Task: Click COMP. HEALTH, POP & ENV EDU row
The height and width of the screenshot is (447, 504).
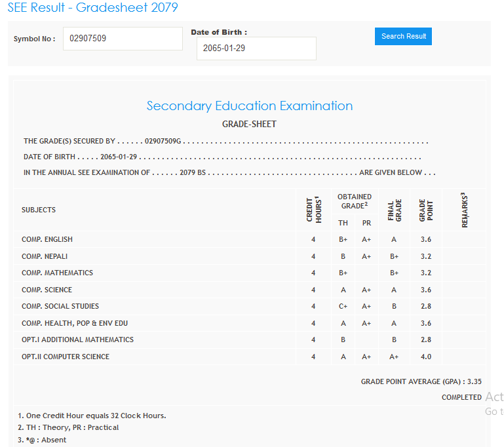Action: pos(74,323)
